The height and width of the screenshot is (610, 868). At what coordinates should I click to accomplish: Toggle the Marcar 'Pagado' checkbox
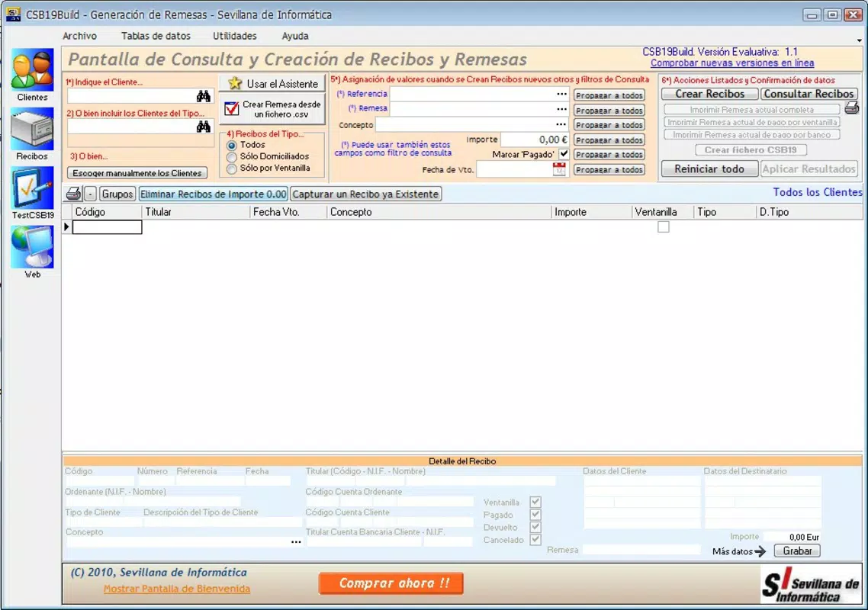pos(564,154)
